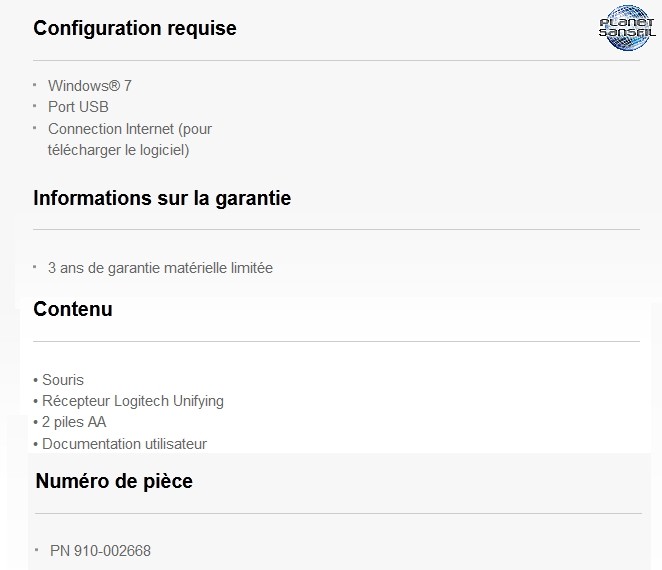Click the Contenu section heading

(73, 309)
